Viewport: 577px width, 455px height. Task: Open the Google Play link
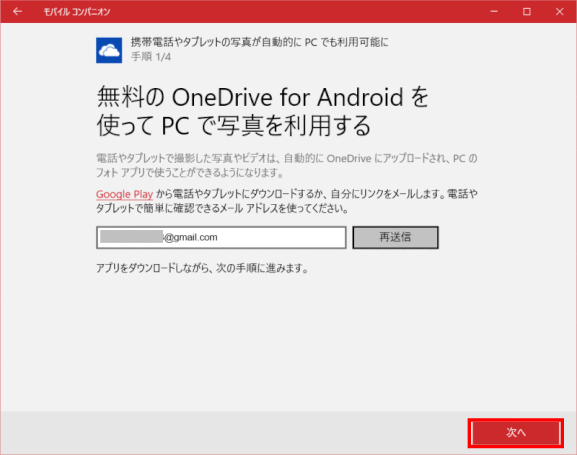click(x=124, y=194)
